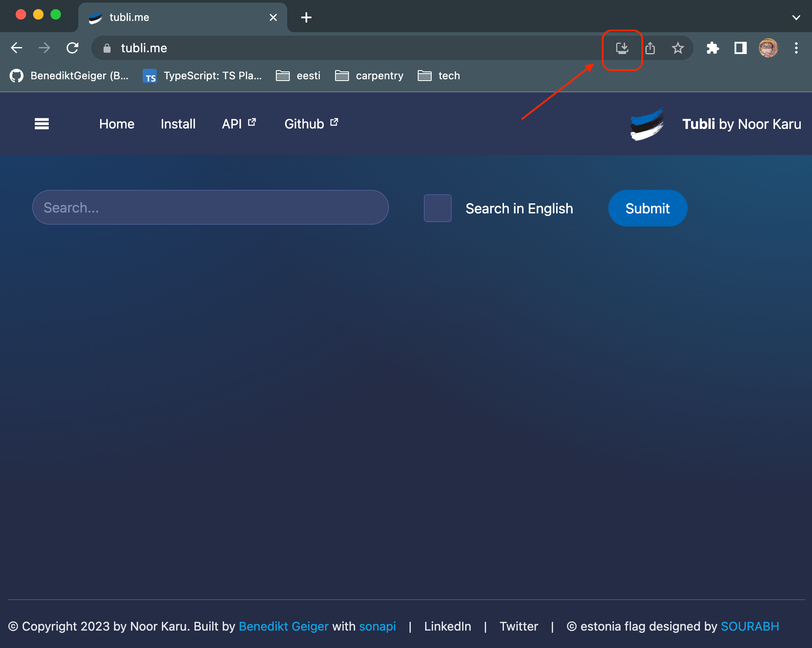Select the tubli.me browser tab
The width and height of the screenshot is (812, 648).
[x=183, y=17]
